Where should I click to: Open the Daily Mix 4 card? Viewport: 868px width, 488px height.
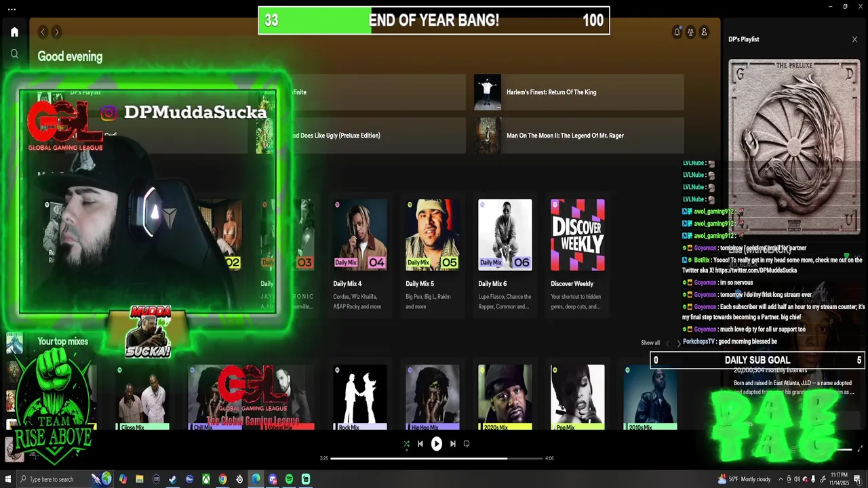tap(360, 255)
